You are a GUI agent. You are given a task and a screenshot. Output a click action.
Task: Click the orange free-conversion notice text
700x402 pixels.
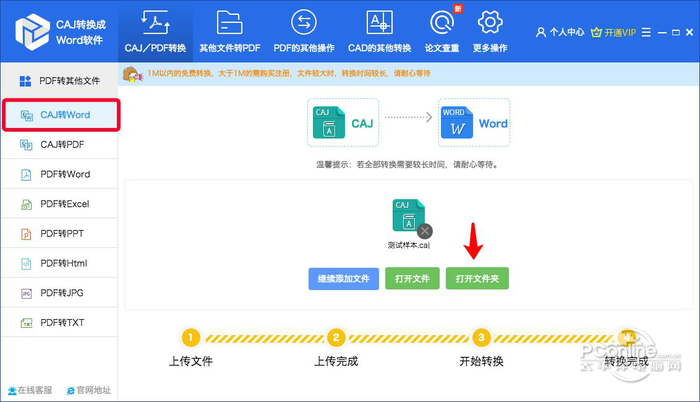(289, 73)
